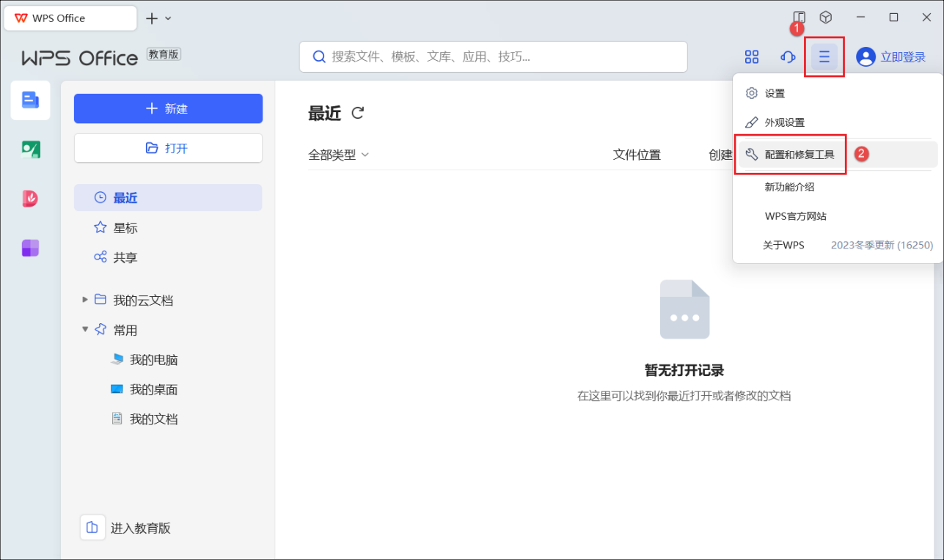
Task: Click the 立即登录 login link
Action: (900, 56)
